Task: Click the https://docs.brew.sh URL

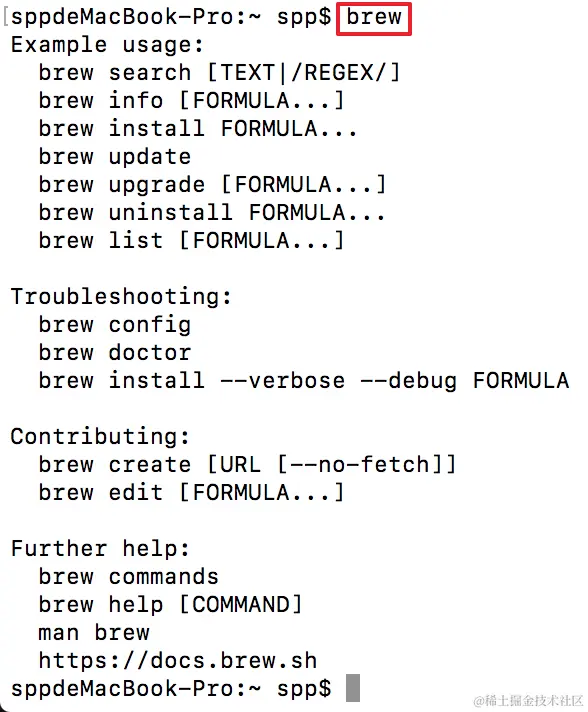Action: point(178,660)
